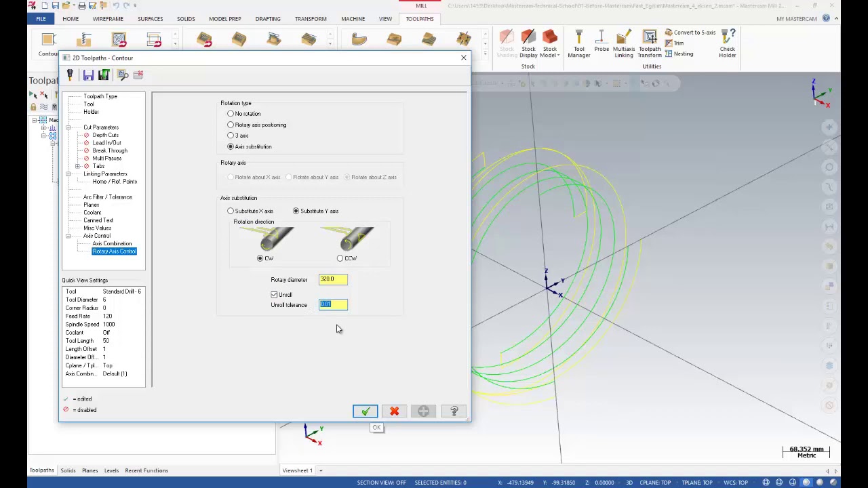
Task: Open Multiaxis Linking
Action: (623, 44)
